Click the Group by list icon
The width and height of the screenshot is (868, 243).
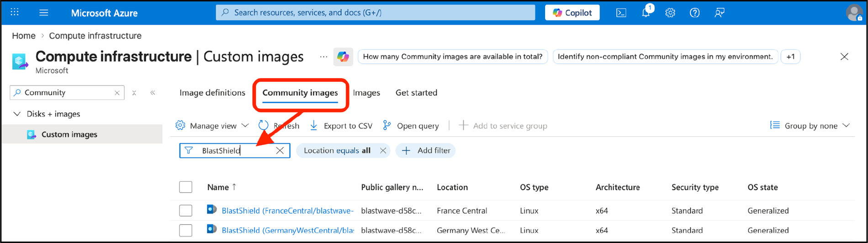point(775,125)
